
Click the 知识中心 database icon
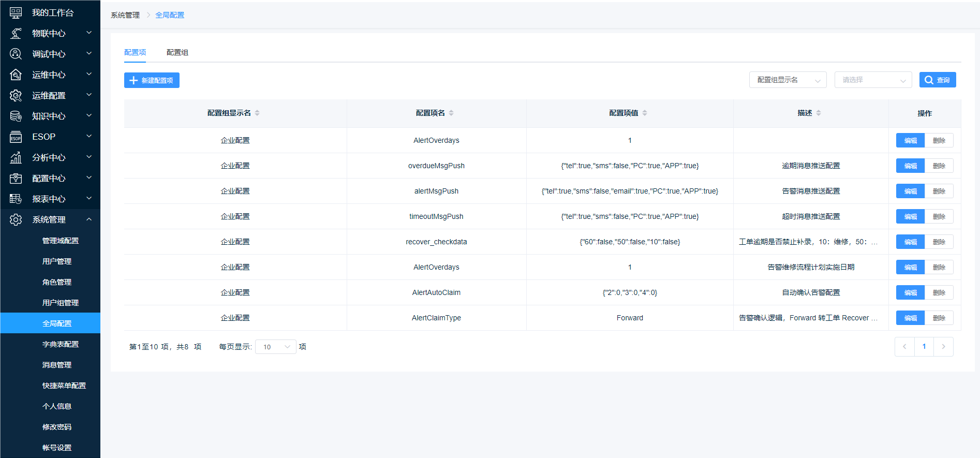(16, 116)
